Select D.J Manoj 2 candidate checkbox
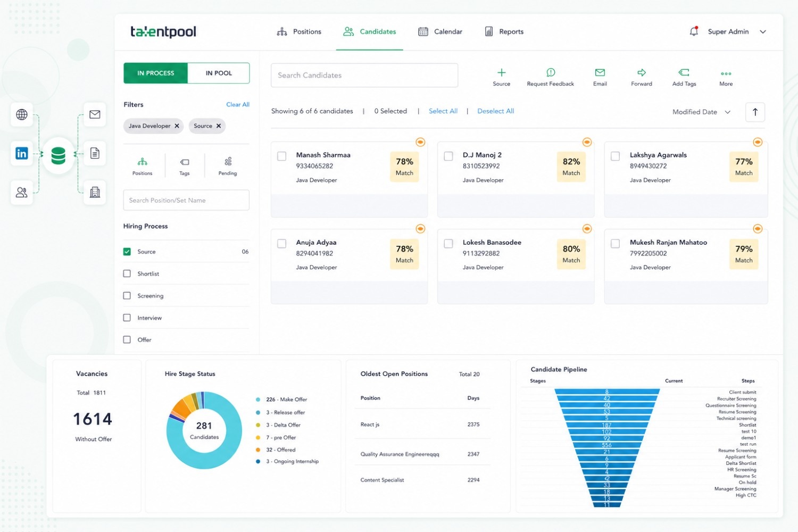 (448, 156)
